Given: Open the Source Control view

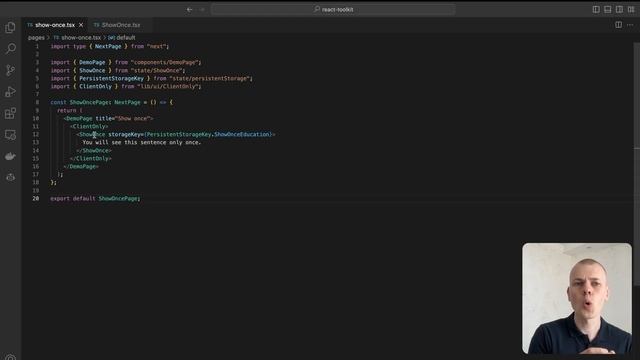Looking at the screenshot, I should [x=10, y=70].
